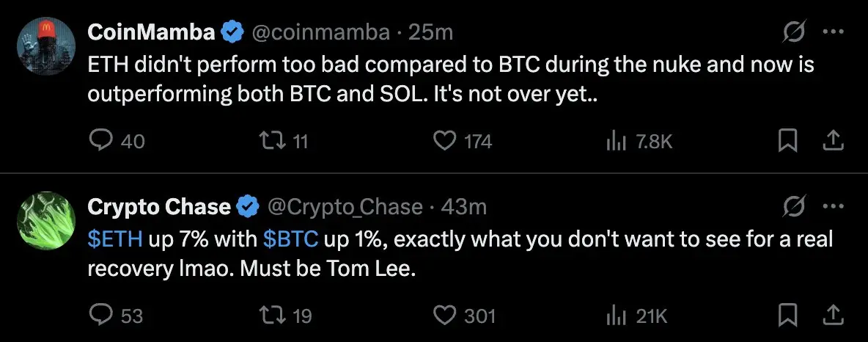This screenshot has width=868, height=342.
Task: Open Grok icon on CoinMamba's tweet
Action: 794,32
